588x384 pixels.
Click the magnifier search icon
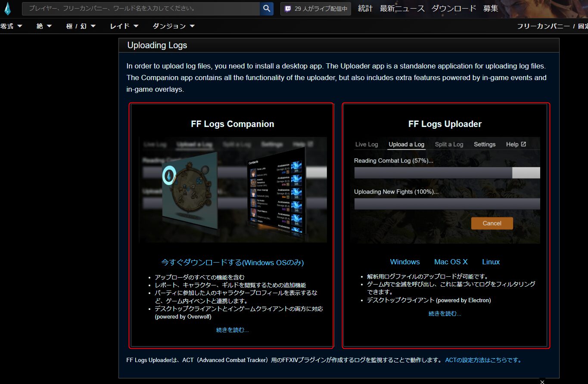(266, 8)
